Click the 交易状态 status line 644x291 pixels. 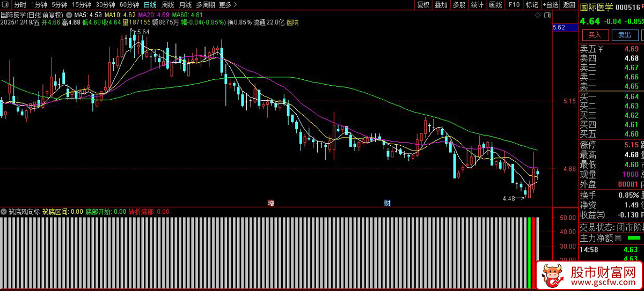612,227
